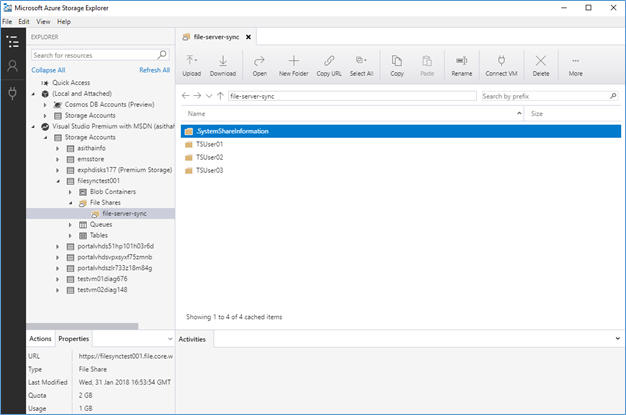The image size is (626, 415).
Task: Collapse the File Shares node
Action: pos(71,203)
